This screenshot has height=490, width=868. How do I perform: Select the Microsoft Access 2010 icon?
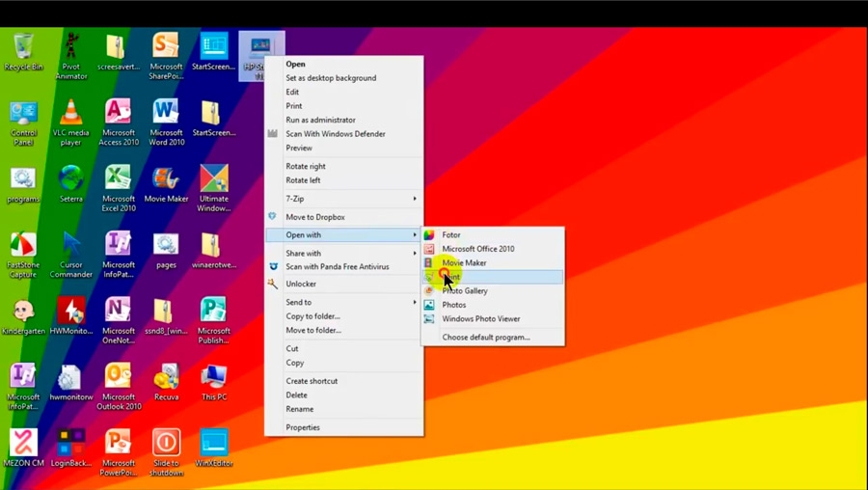119,122
